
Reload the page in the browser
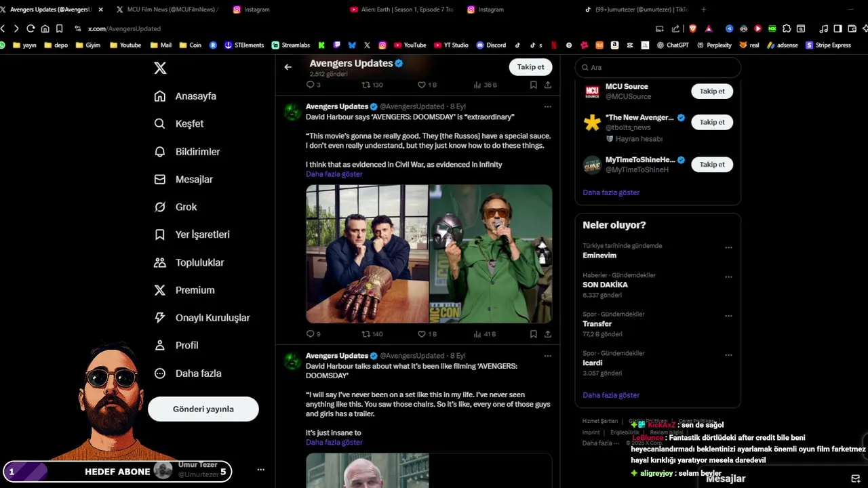tap(31, 28)
